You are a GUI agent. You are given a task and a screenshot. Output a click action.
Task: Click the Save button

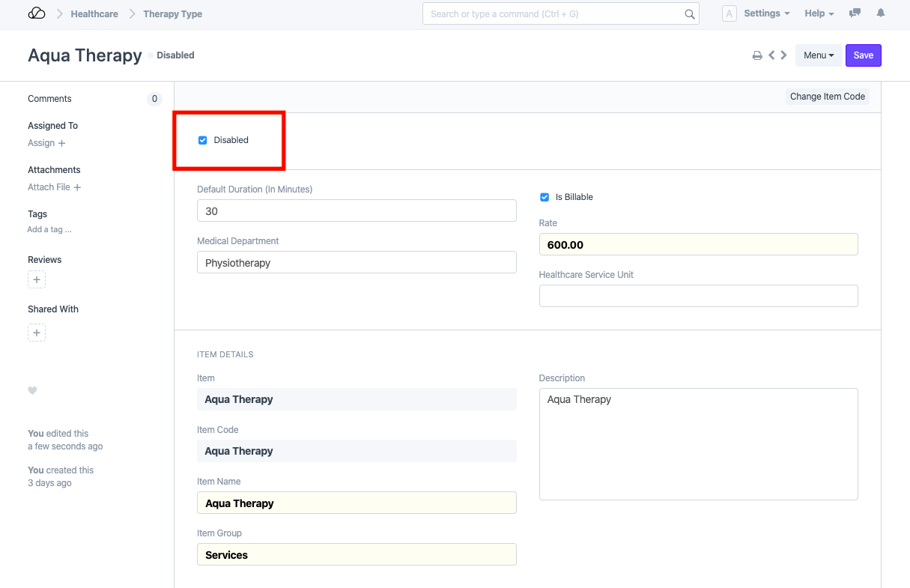(x=863, y=55)
